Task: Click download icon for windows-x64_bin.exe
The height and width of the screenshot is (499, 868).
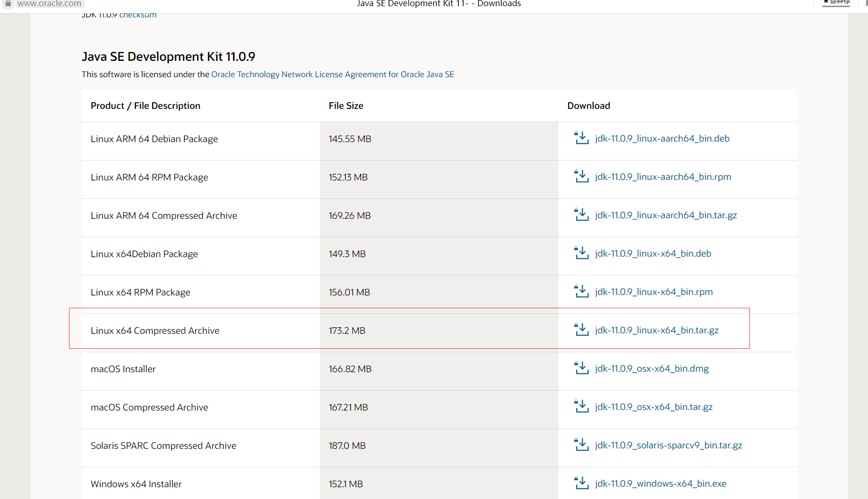Action: (581, 483)
